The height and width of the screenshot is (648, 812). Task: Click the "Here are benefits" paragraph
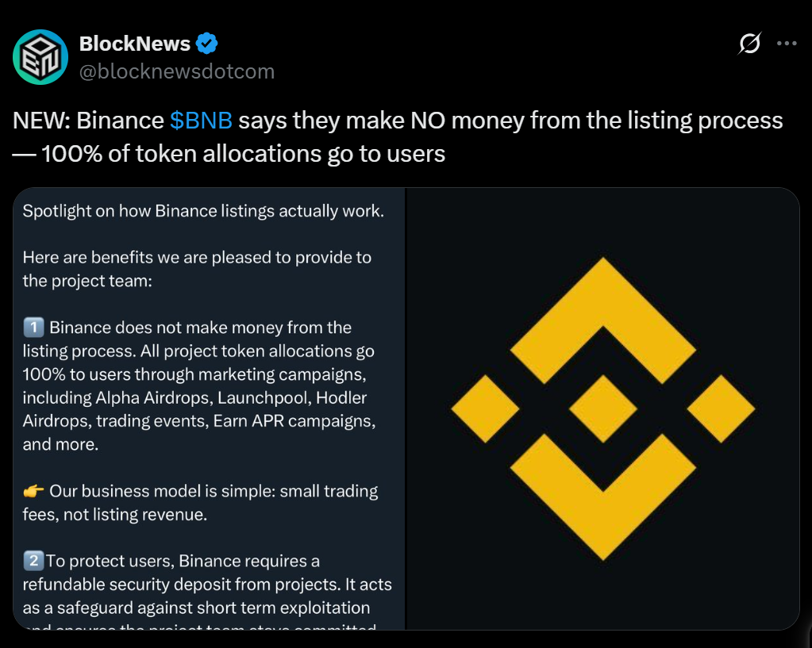[197, 269]
